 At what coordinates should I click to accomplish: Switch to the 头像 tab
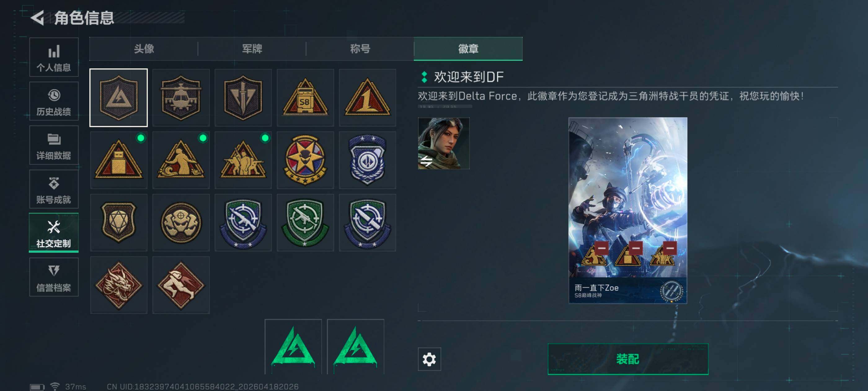(144, 49)
